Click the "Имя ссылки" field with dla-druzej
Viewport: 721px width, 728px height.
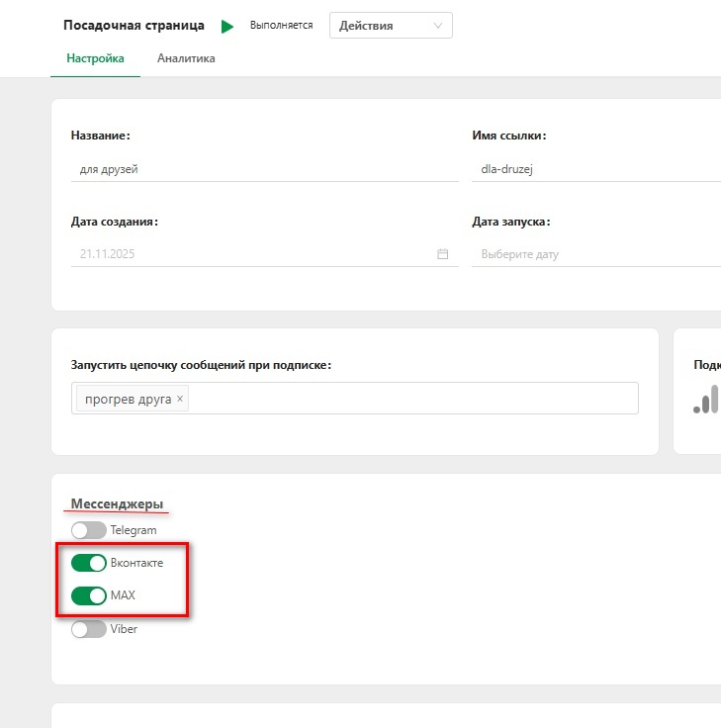pyautogui.click(x=595, y=169)
